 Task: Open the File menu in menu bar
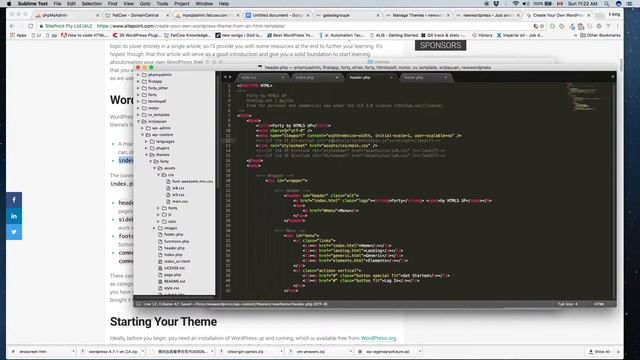(x=57, y=4)
